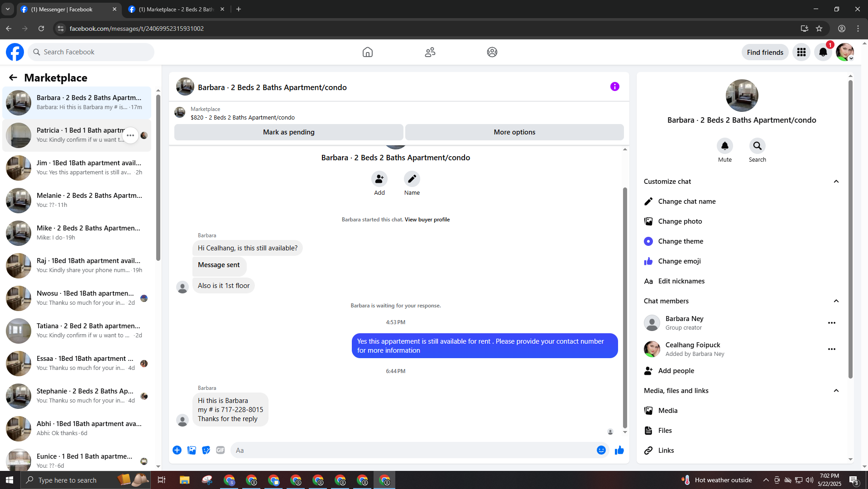Open the Mike 2 Beds 2 Baths conversation
Viewport: 868px width, 489px height.
coord(77,233)
